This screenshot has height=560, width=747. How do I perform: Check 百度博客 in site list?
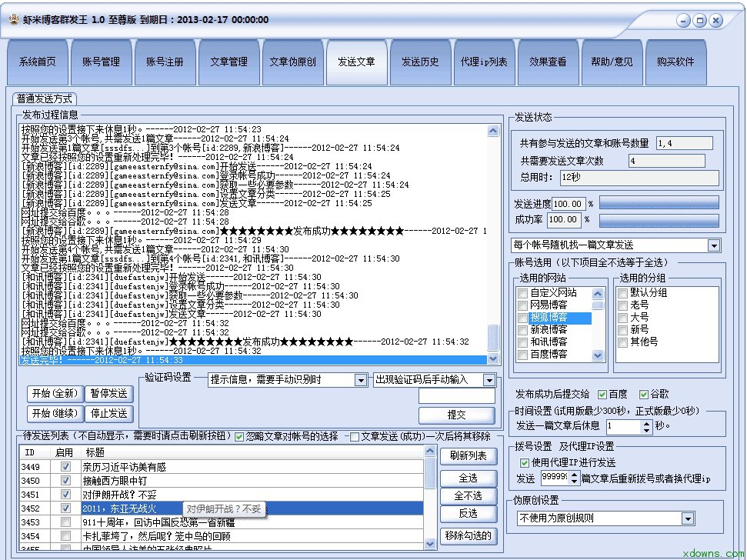pyautogui.click(x=522, y=355)
